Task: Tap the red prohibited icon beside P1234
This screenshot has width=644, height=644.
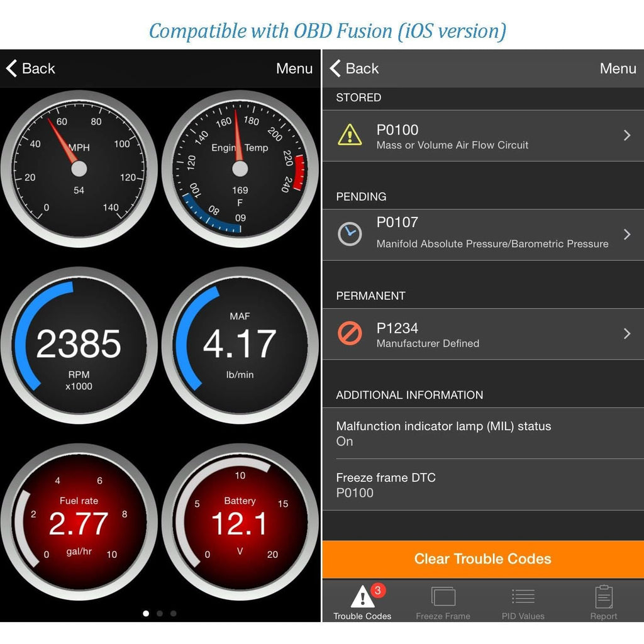Action: coord(350,333)
